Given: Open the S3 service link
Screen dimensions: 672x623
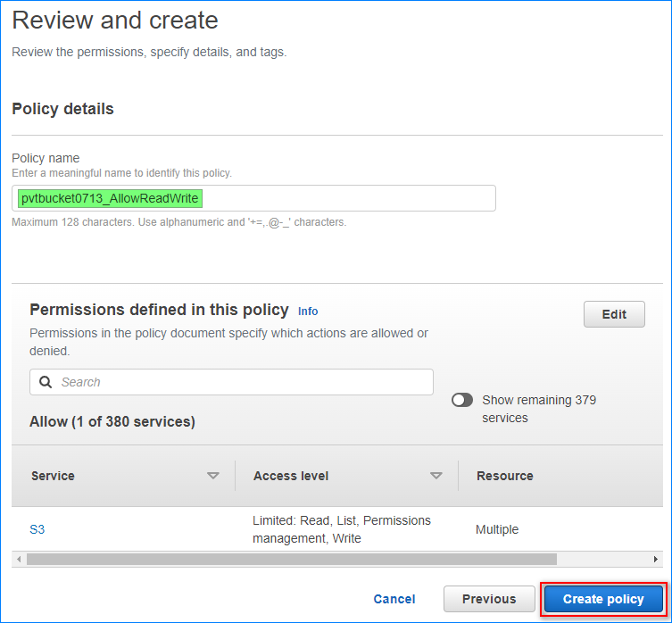Looking at the screenshot, I should [x=37, y=529].
